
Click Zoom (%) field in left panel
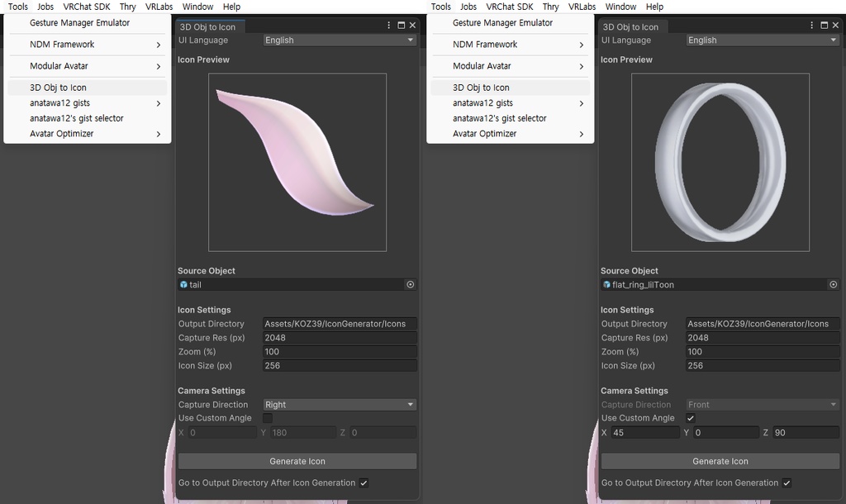(340, 352)
